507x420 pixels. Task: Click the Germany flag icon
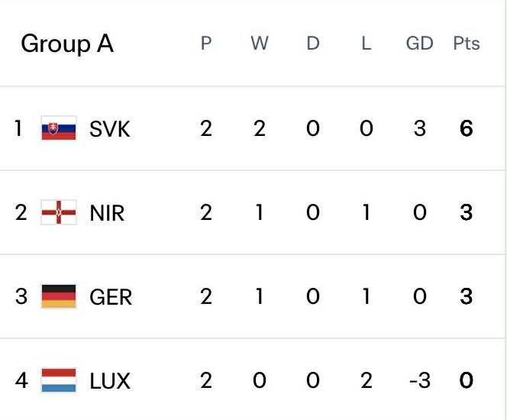click(59, 296)
